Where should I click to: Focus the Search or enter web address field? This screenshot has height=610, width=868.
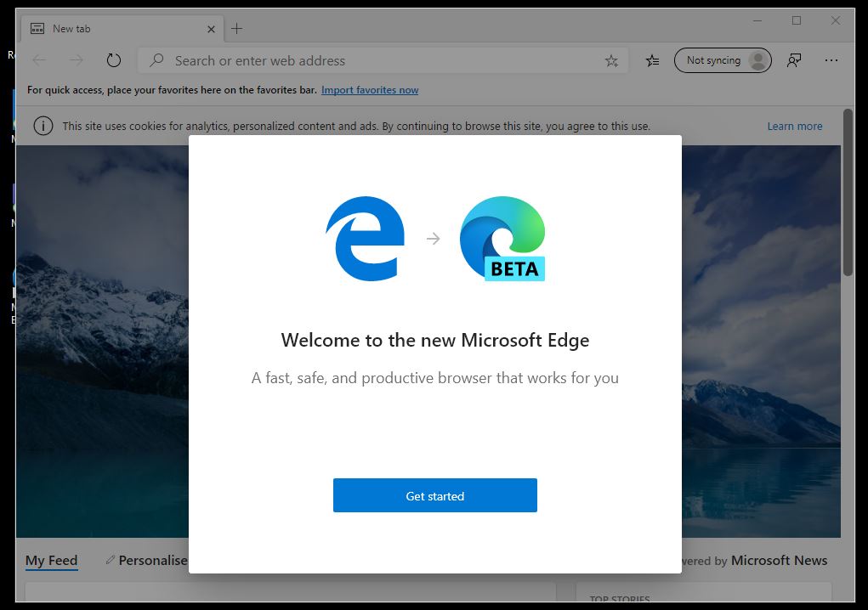click(383, 60)
